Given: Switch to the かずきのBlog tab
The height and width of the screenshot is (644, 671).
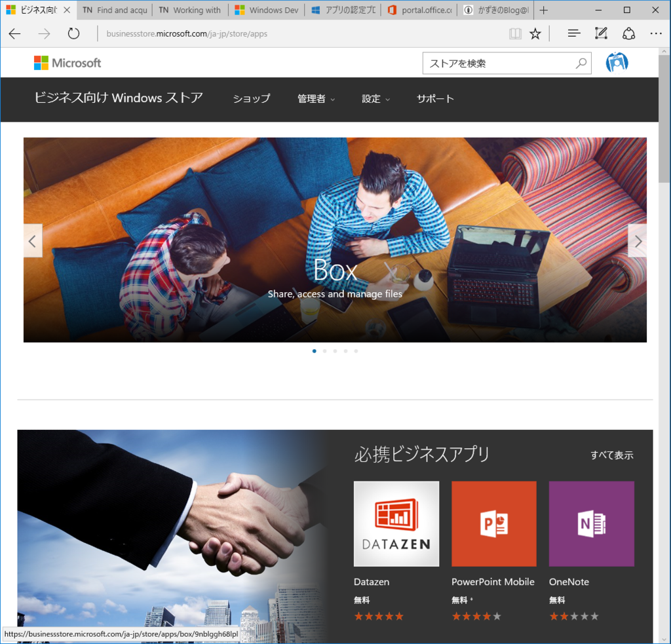Looking at the screenshot, I should pos(496,10).
